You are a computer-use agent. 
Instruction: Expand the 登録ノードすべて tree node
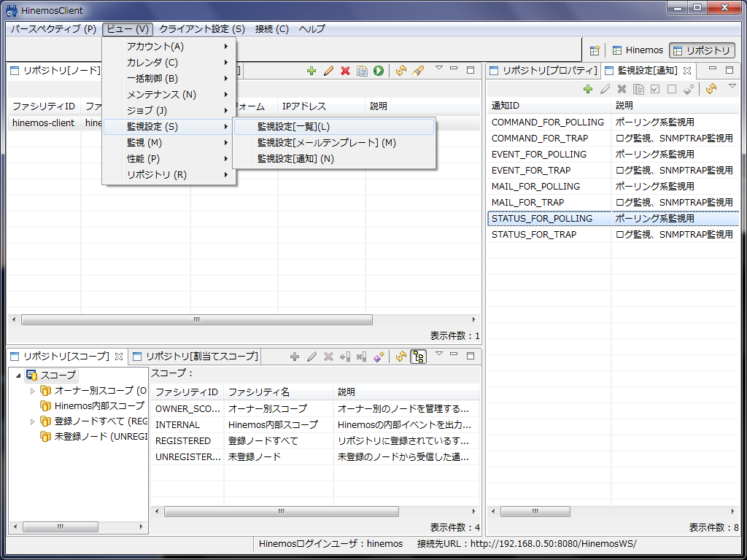[32, 421]
